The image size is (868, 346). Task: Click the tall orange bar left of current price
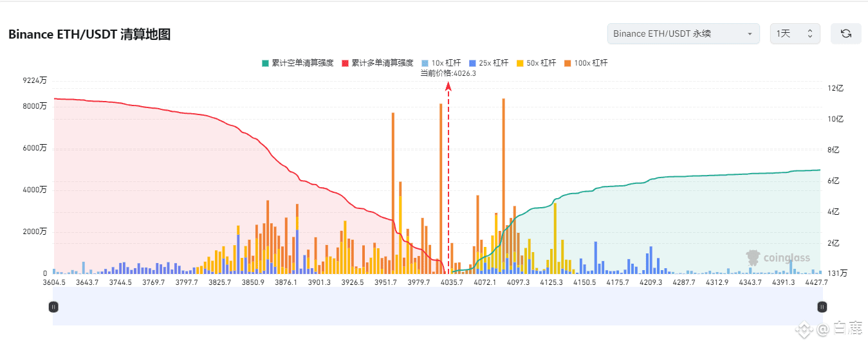(x=441, y=188)
